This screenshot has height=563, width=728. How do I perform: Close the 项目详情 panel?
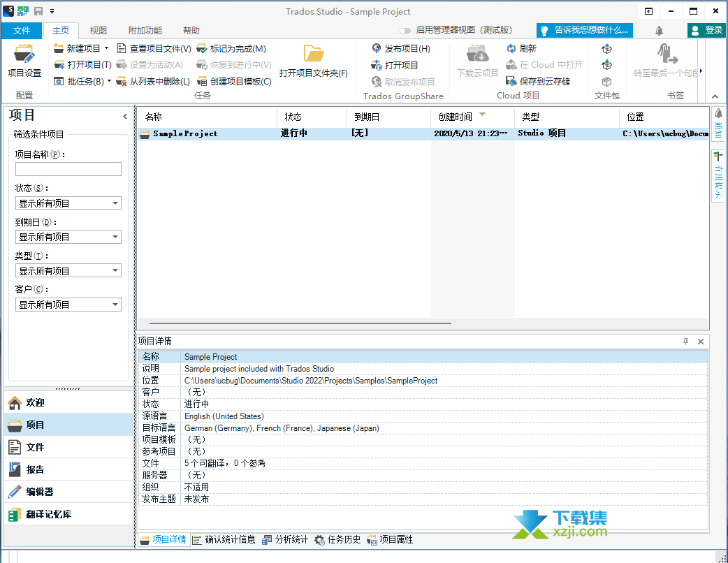pos(701,342)
